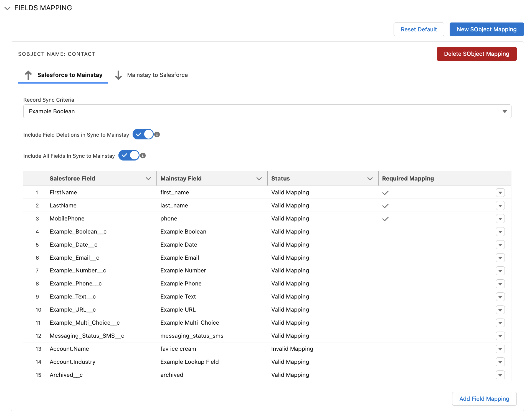This screenshot has width=532, height=416.
Task: Open row actions for Account.Name mapping
Action: (x=500, y=349)
